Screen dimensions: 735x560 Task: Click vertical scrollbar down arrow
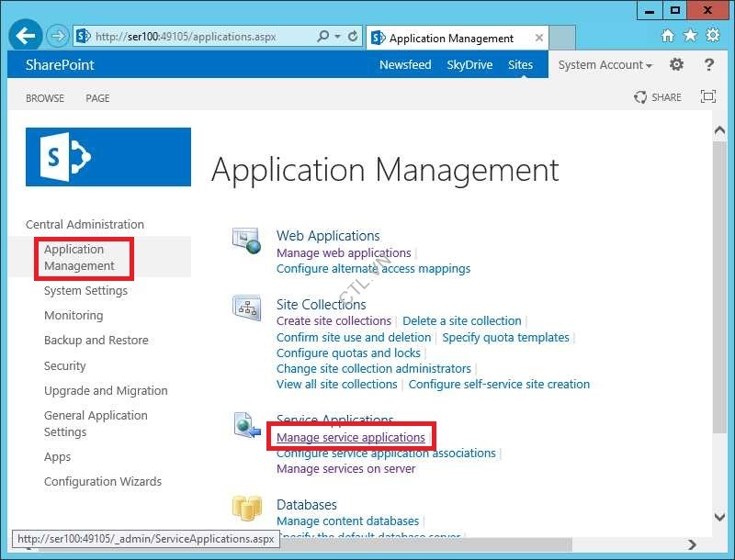click(x=719, y=517)
